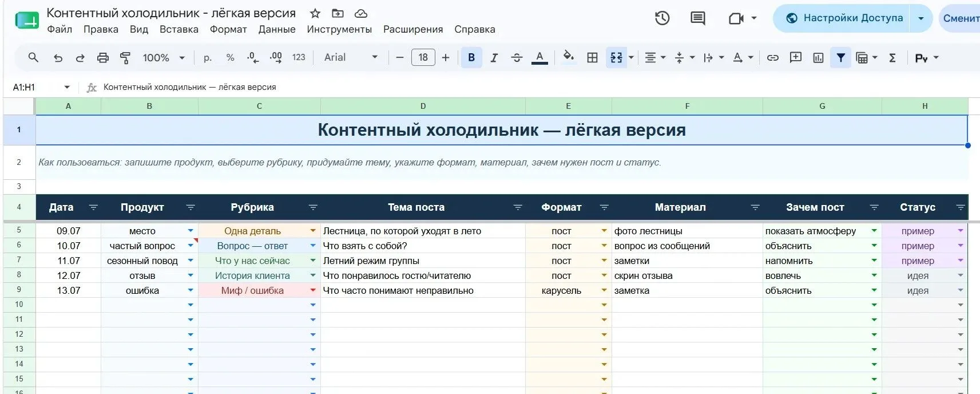Open the Данные menu
This screenshot has height=394, width=980.
(x=277, y=29)
